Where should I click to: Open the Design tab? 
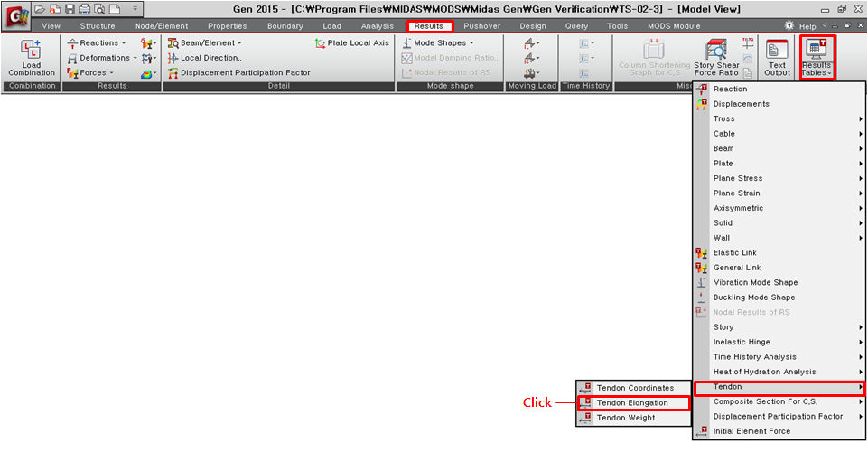point(533,26)
